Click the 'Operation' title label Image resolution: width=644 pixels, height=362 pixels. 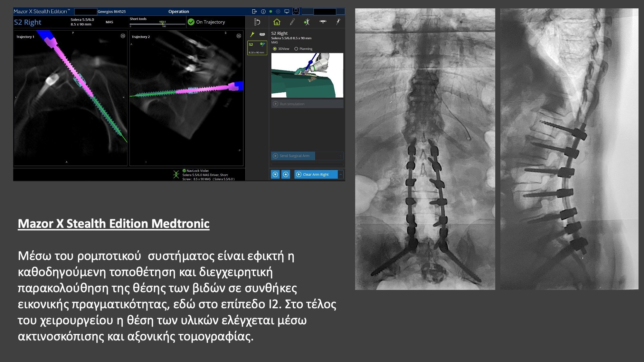pos(179,12)
